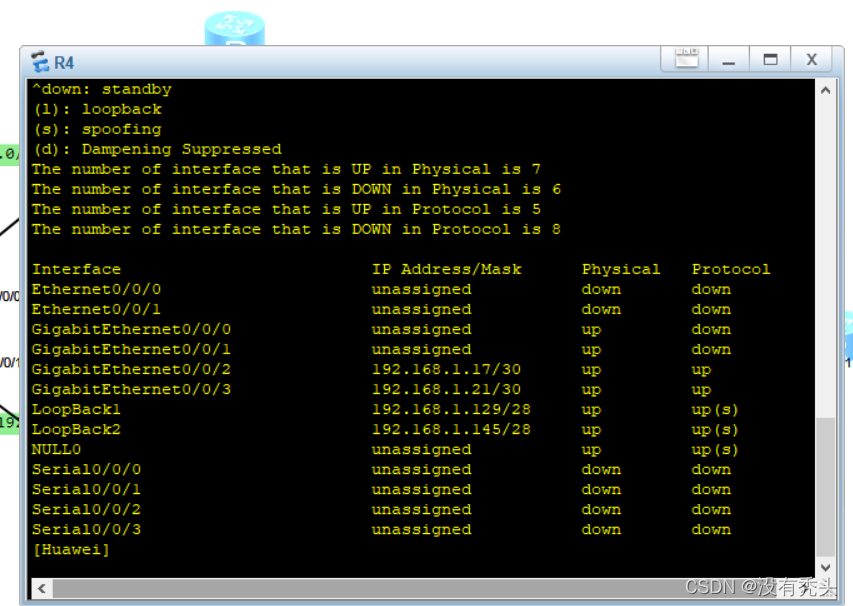Click GigabitEthernet0/0/2 physical status 'up'
Viewport: 853px width, 606px height.
591,370
